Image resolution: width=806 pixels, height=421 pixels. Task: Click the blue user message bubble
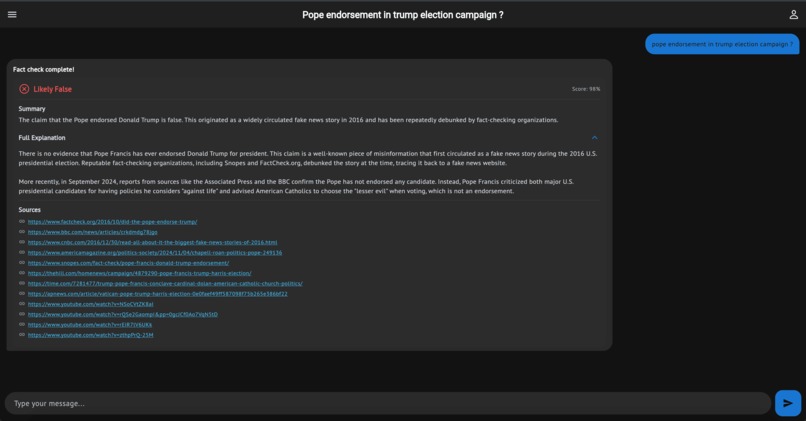pos(722,44)
